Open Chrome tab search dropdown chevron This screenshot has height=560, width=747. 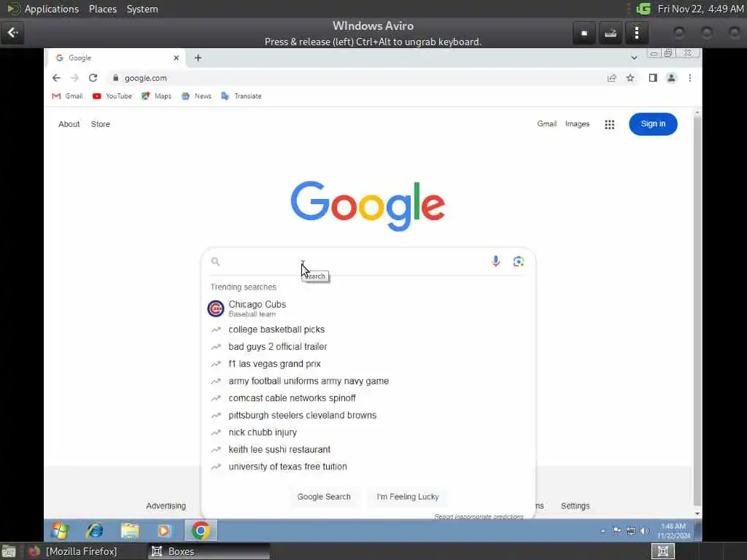click(x=634, y=58)
